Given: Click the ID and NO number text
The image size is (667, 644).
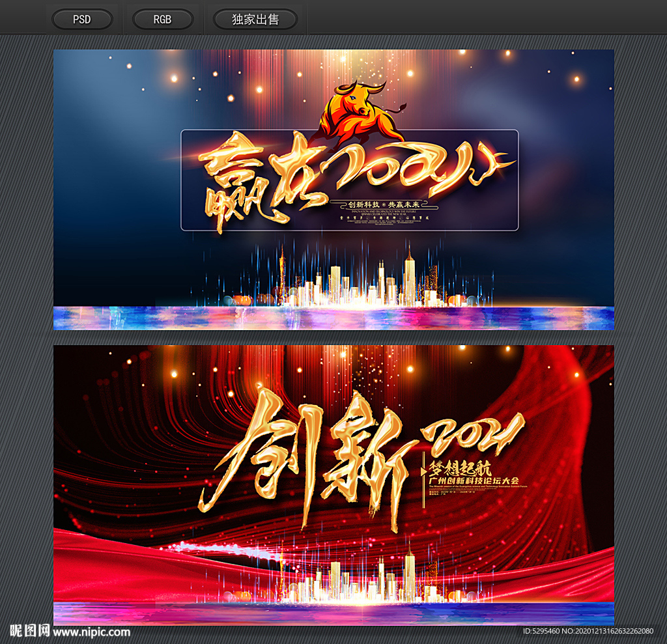Looking at the screenshot, I should point(588,631).
